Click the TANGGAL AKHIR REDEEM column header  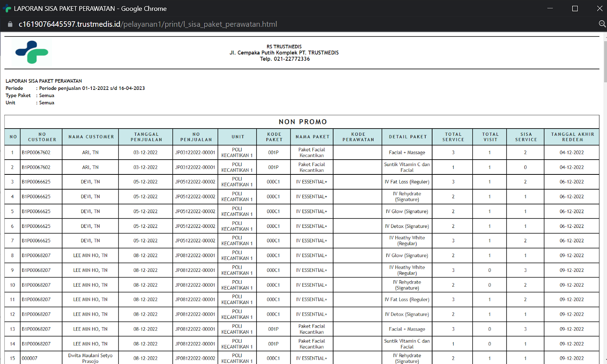[572, 137]
